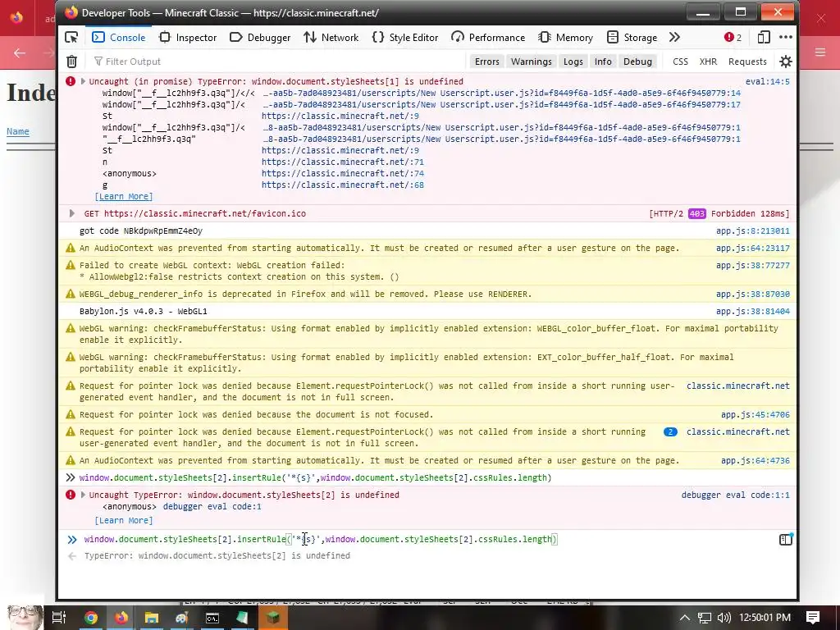Image resolution: width=840 pixels, height=630 pixels.
Task: Click the 403 status badge
Action: (697, 214)
